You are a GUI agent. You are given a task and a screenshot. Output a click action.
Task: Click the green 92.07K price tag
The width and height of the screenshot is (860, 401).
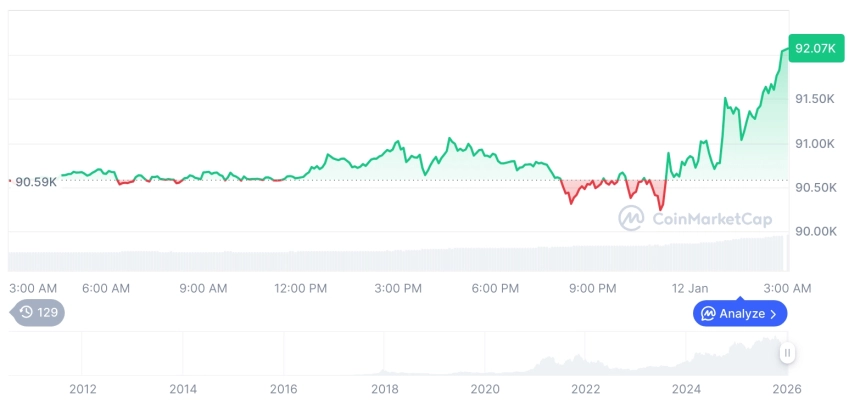coord(815,47)
